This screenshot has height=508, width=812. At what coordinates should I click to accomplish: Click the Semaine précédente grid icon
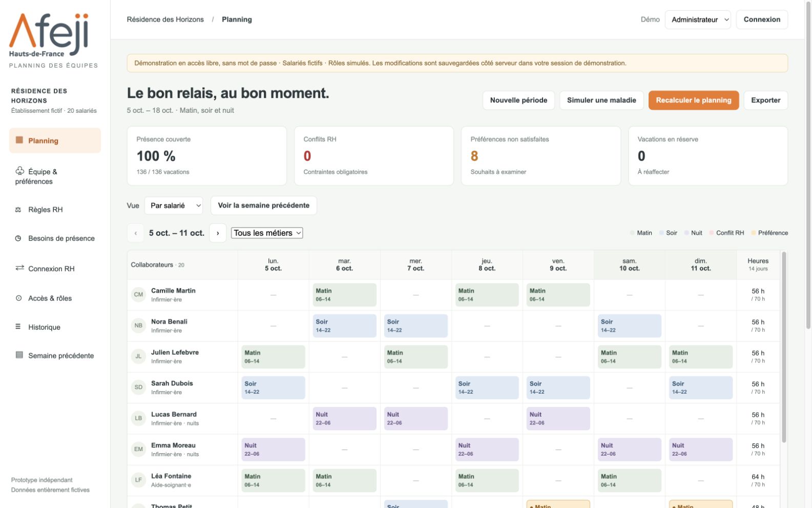click(19, 355)
